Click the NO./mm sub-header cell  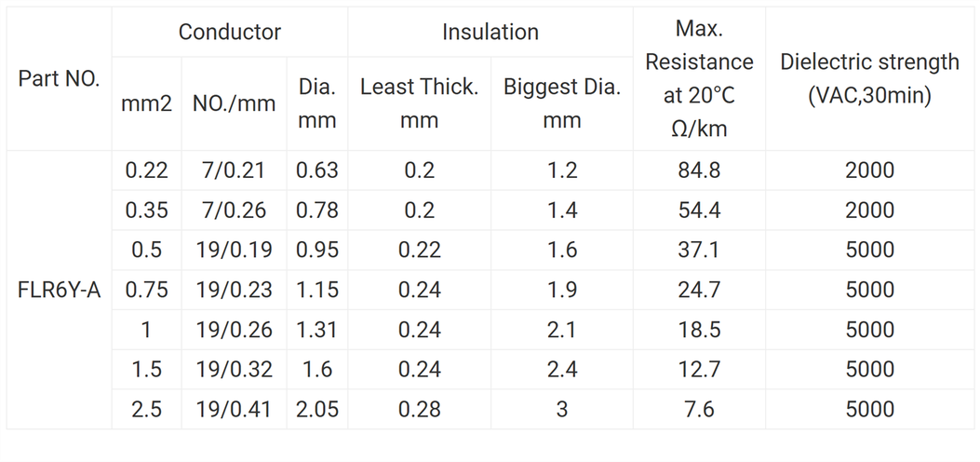(x=234, y=103)
